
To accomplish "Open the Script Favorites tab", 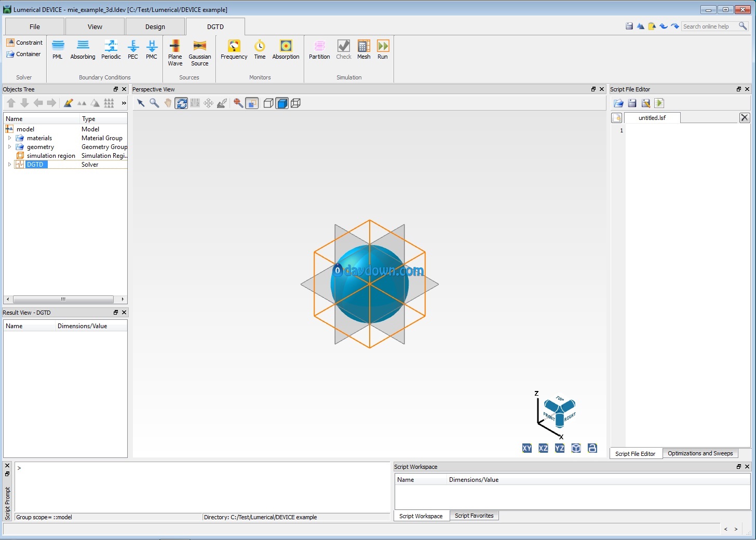I will click(x=474, y=516).
